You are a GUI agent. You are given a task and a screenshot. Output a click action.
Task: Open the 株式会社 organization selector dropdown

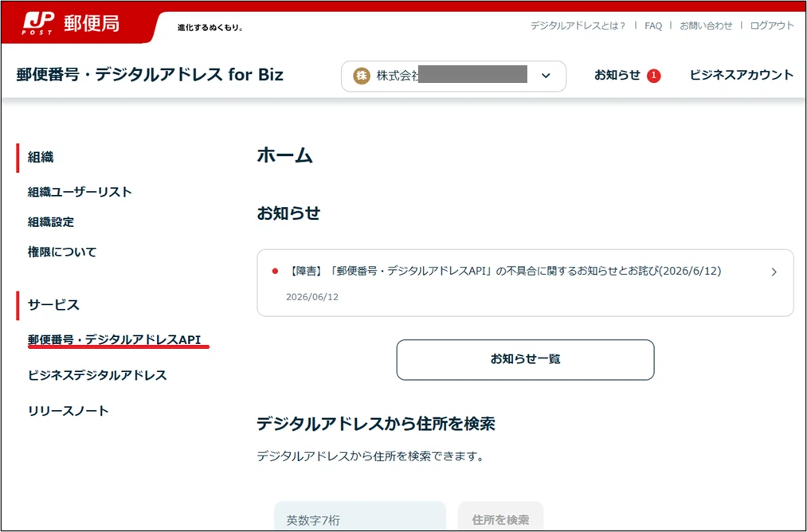[x=453, y=76]
